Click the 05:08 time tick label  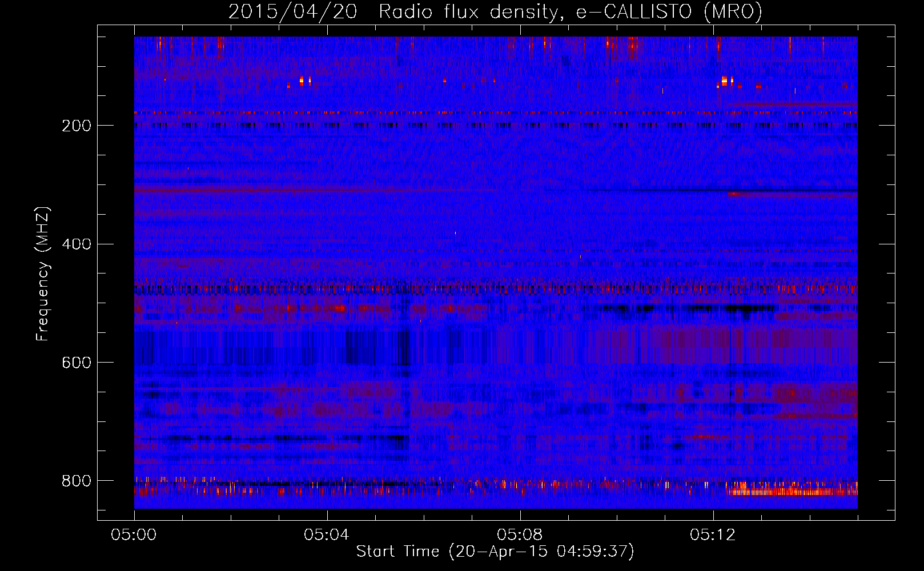click(x=520, y=535)
